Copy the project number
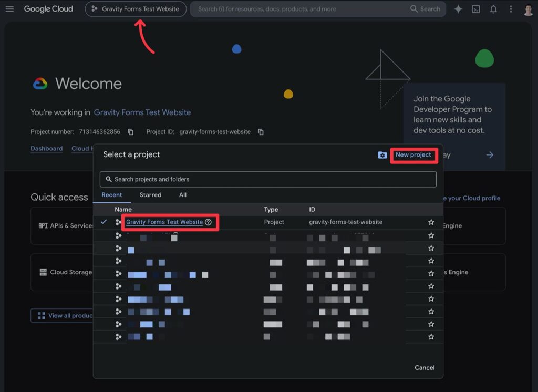The image size is (538, 392). click(131, 132)
